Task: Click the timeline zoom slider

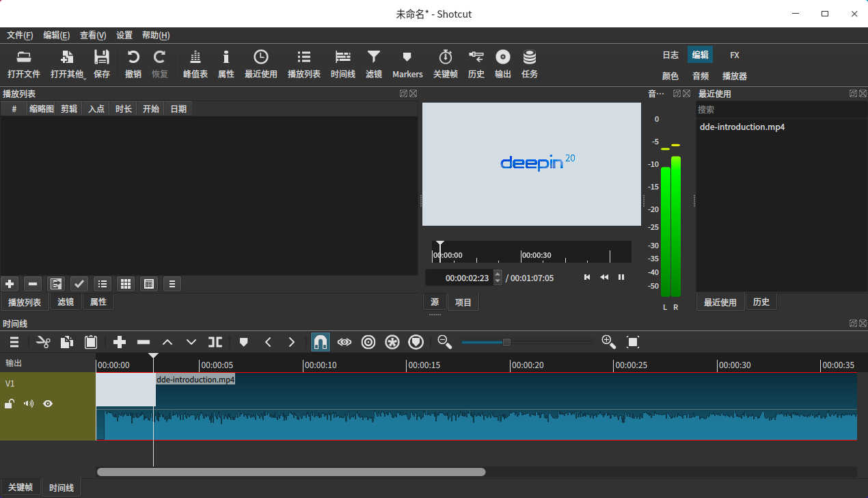Action: pos(506,342)
